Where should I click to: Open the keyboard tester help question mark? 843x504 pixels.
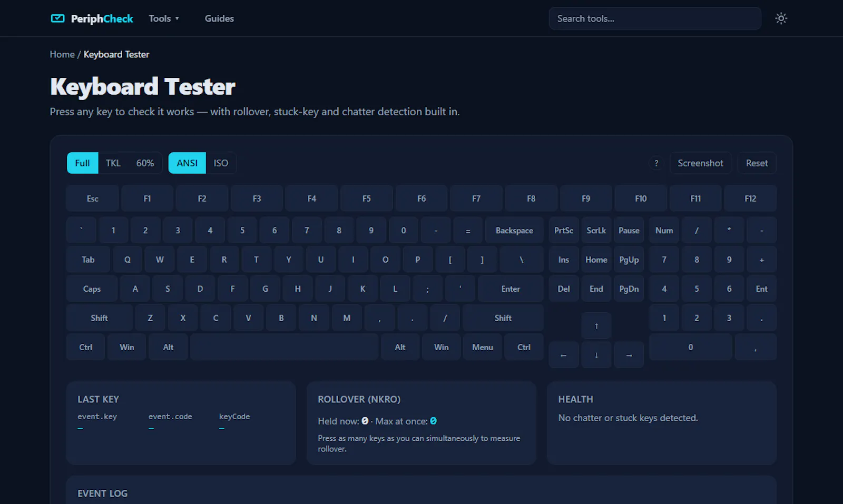pyautogui.click(x=656, y=163)
